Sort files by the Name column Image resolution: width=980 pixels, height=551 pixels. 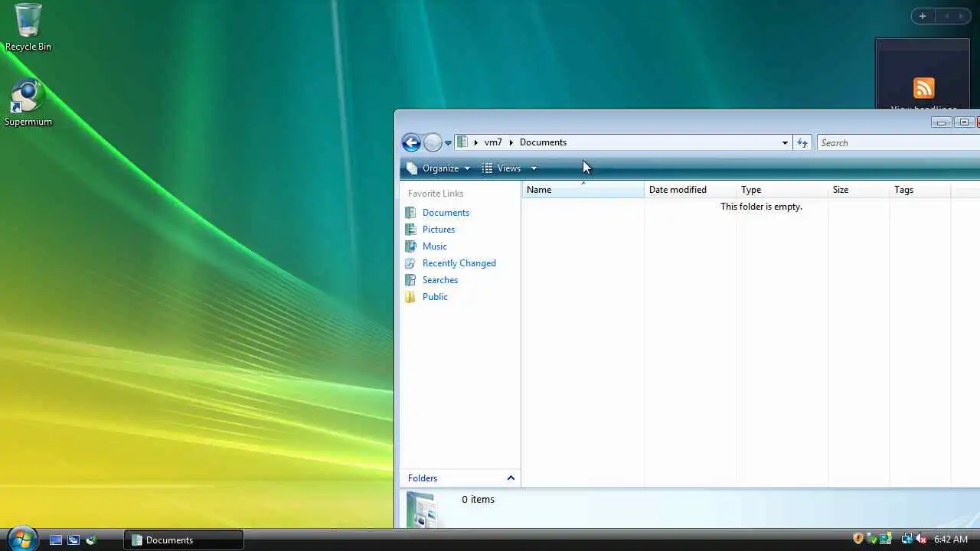583,190
